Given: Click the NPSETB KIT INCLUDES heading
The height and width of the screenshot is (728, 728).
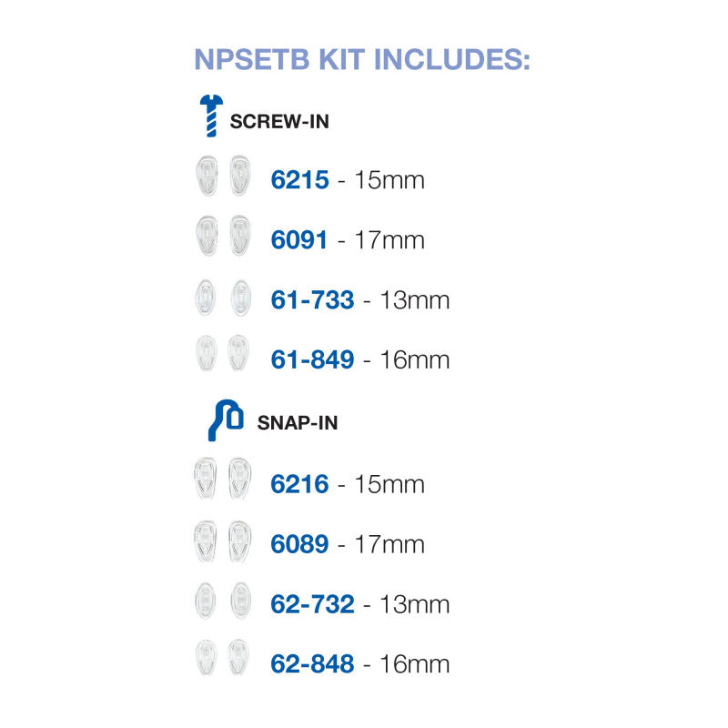Looking at the screenshot, I should (x=362, y=59).
